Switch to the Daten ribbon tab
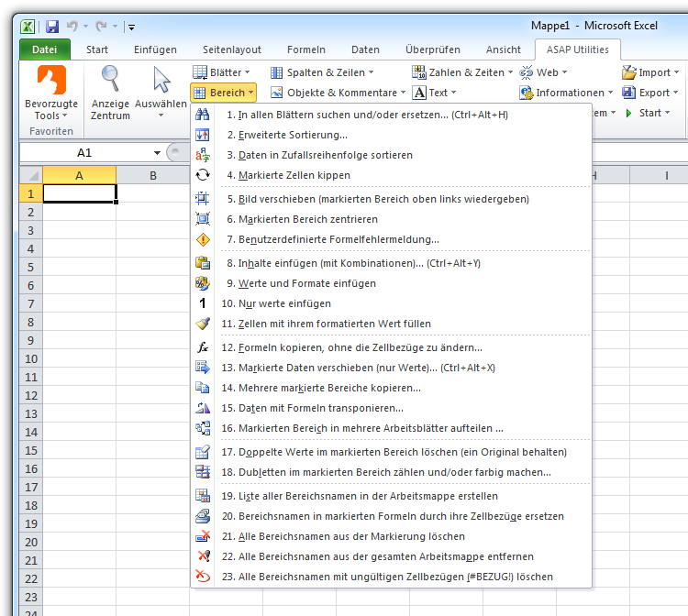Image resolution: width=688 pixels, height=616 pixels. 365,49
